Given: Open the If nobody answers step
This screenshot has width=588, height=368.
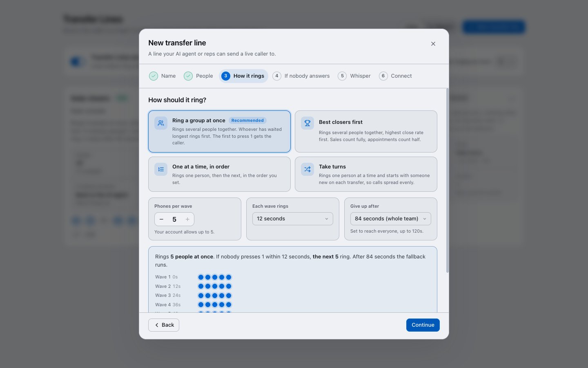Looking at the screenshot, I should coord(301,76).
